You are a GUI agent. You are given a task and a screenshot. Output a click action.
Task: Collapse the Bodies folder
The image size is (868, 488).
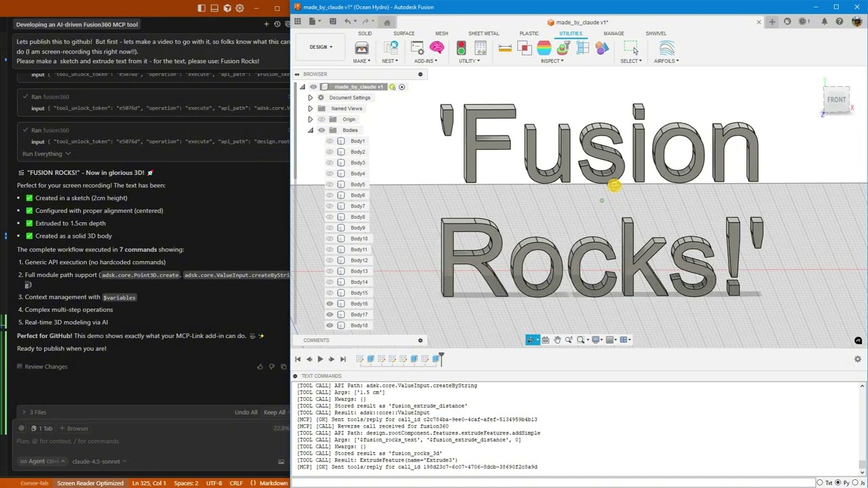click(311, 130)
